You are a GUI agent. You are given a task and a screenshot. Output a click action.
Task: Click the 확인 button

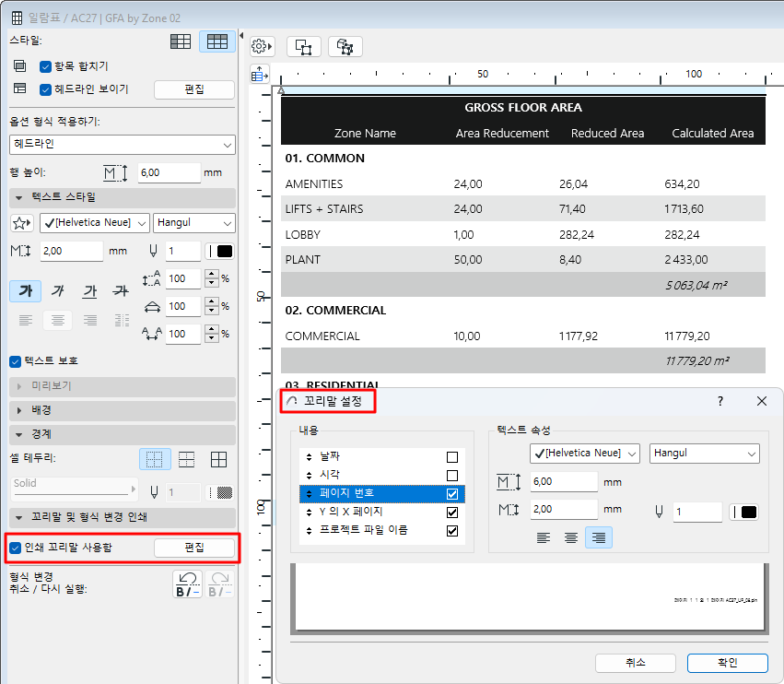[727, 663]
